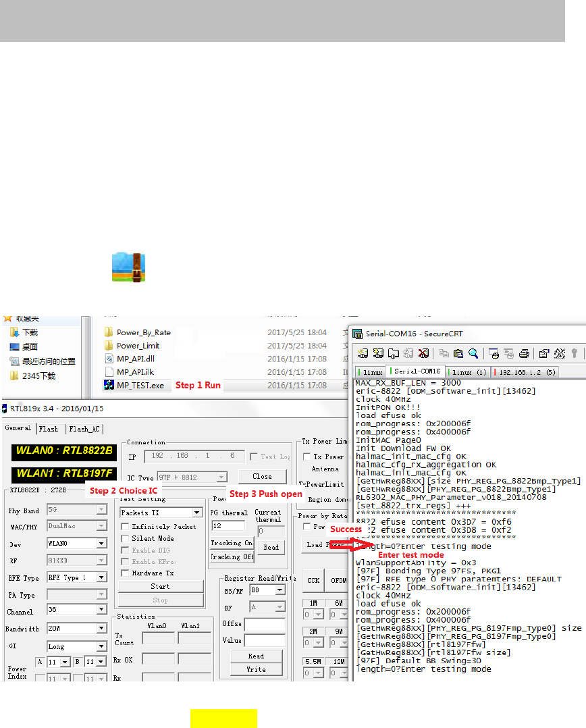Click SecureCRT window title icon
586x728 pixels.
[x=357, y=334]
